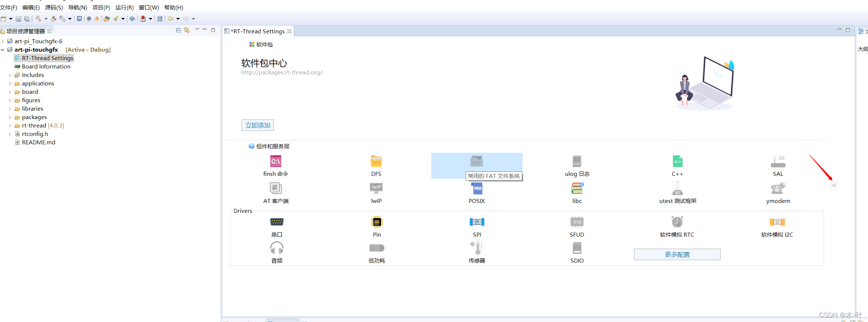Screen dimensions: 868x322
Task: Select the POSIX component icon
Action: (477, 188)
